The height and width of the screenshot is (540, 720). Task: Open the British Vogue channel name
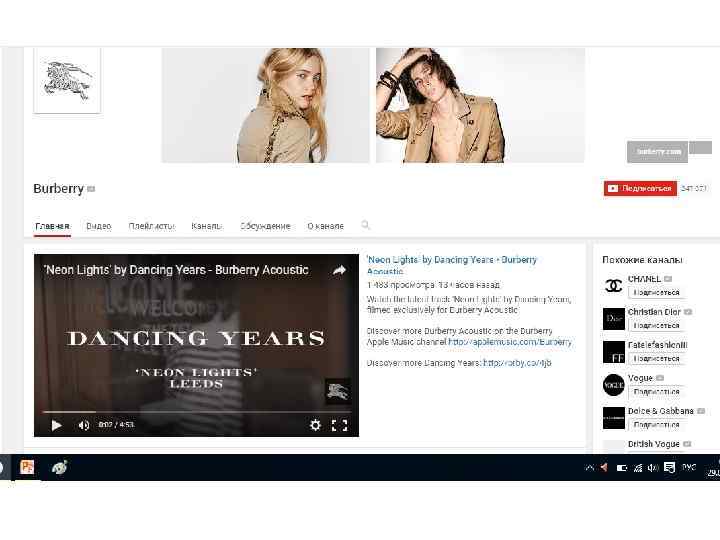pyautogui.click(x=653, y=444)
